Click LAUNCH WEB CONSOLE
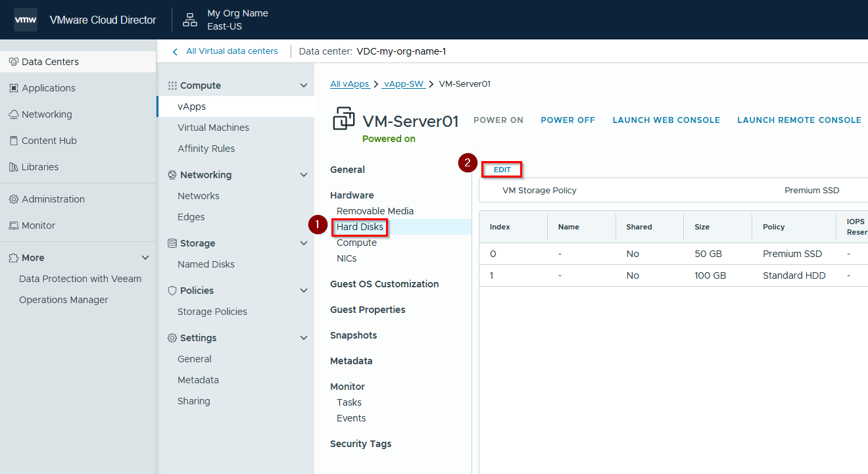 coord(666,120)
